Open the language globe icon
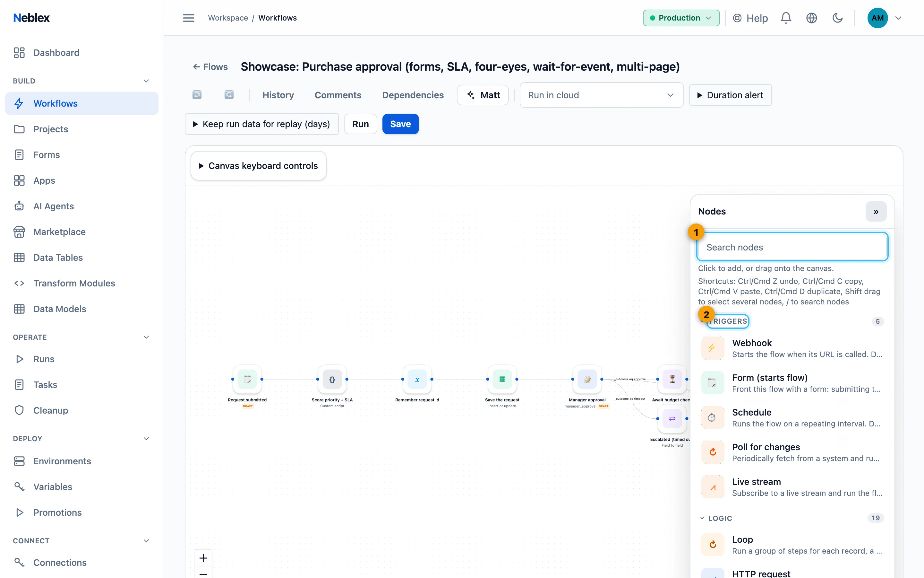924x578 pixels. click(x=811, y=18)
